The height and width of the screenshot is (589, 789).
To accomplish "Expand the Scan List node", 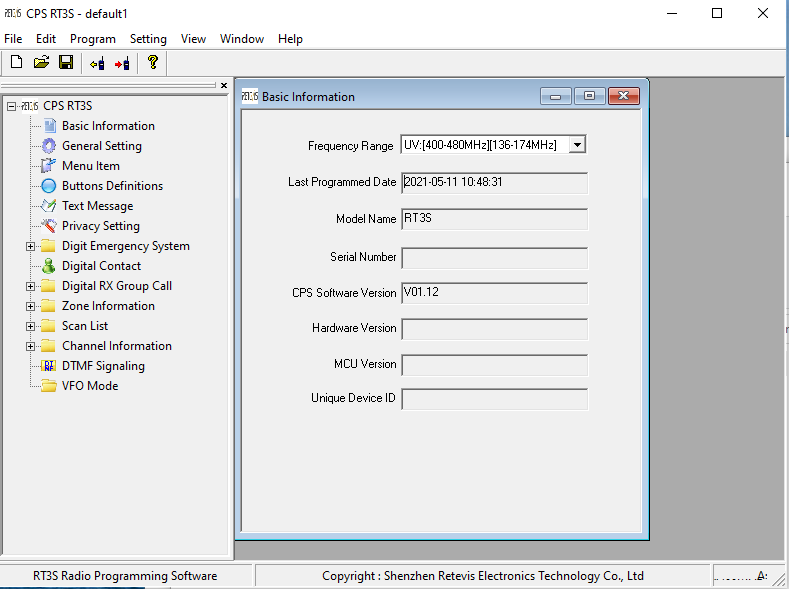I will (x=31, y=326).
